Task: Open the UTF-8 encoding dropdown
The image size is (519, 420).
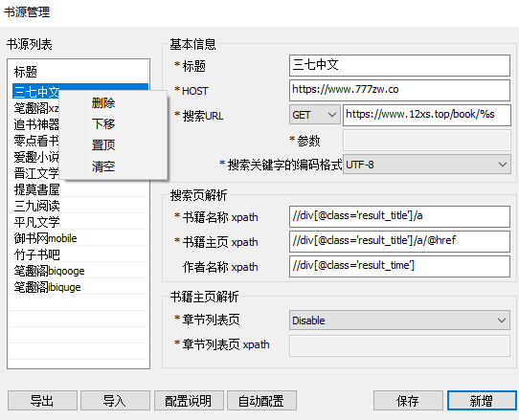Action: point(426,165)
